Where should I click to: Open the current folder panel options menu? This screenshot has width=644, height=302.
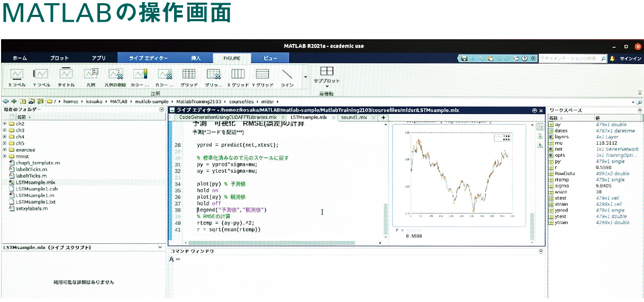[161, 110]
